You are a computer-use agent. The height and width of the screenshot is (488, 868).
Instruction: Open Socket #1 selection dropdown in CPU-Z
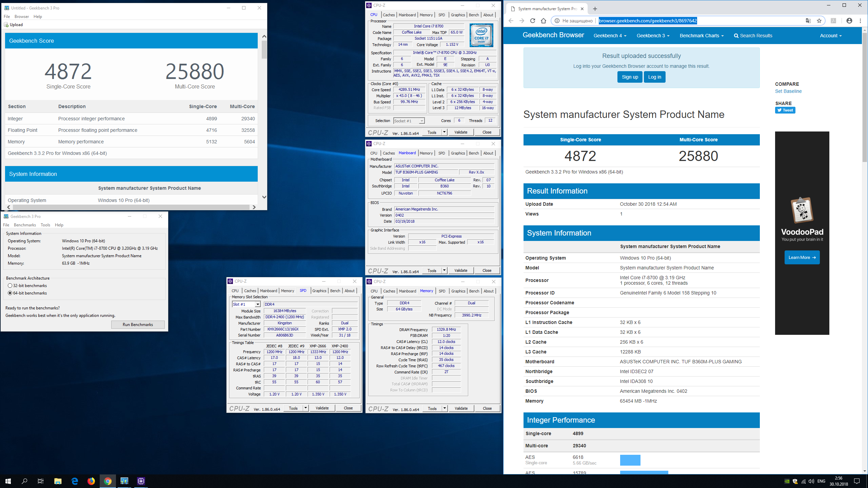tap(409, 121)
